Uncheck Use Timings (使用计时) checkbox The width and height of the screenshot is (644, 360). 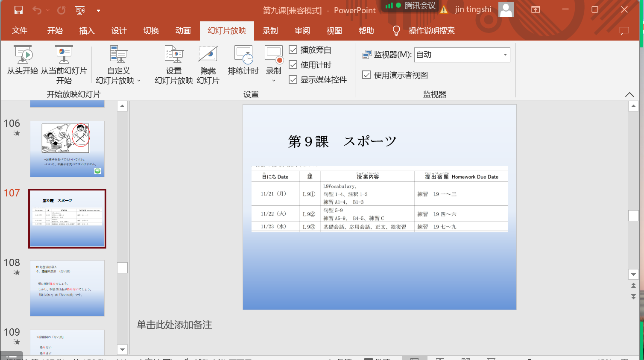tap(293, 65)
